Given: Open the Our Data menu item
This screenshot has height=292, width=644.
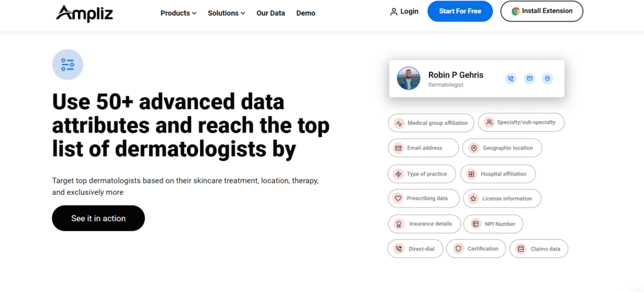Looking at the screenshot, I should click(270, 13).
